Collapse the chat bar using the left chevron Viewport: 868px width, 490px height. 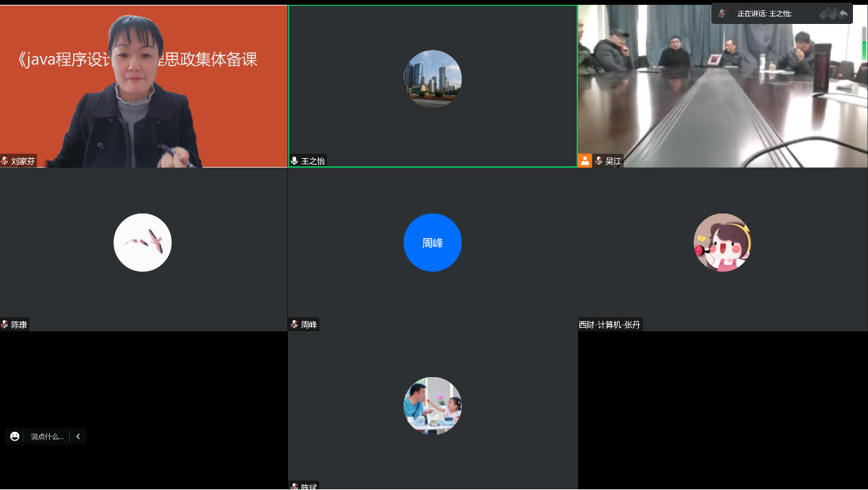click(x=77, y=436)
